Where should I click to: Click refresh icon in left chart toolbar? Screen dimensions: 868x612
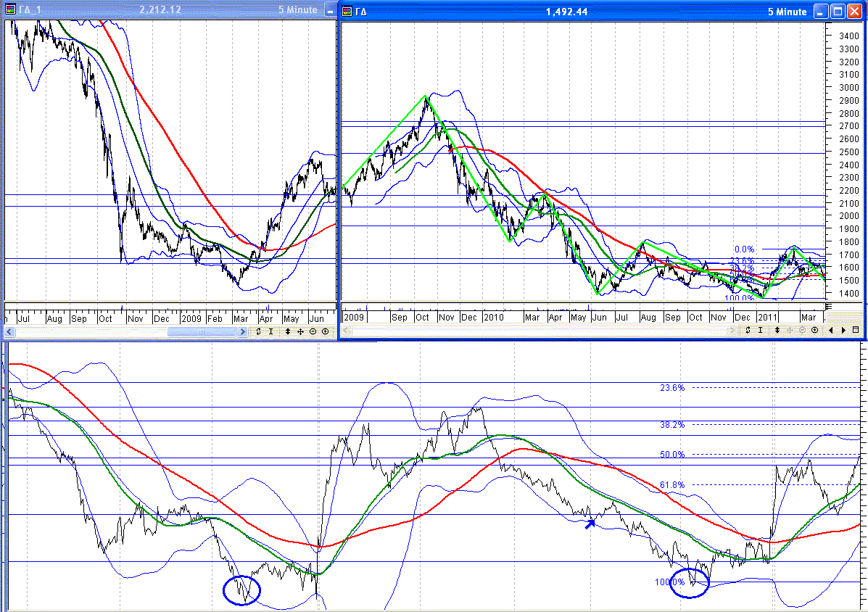(x=258, y=331)
